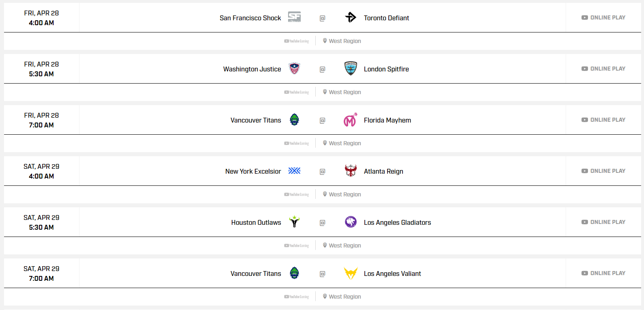Open Online Play for Houston Outlaws match
Screen dimensions: 644x310
click(x=603, y=222)
